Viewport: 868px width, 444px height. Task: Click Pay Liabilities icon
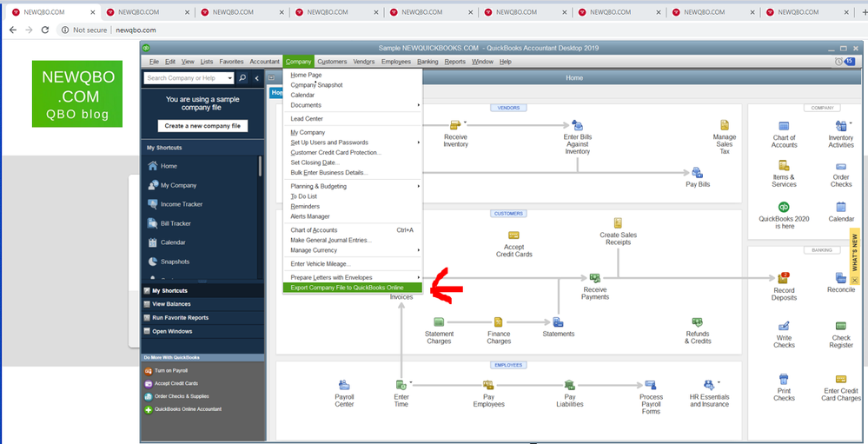point(570,385)
